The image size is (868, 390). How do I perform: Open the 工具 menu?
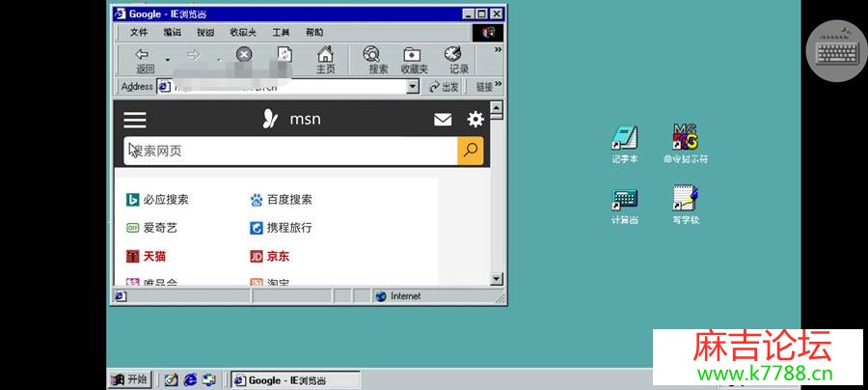click(281, 33)
